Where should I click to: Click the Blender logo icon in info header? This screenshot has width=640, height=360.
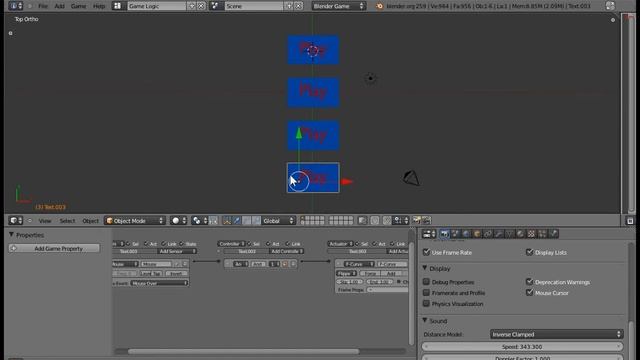(x=379, y=6)
